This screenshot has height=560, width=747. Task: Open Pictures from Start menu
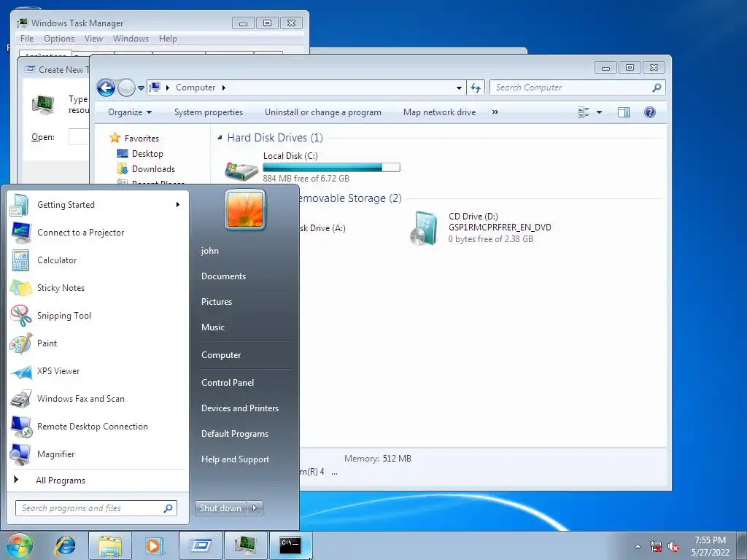pos(216,302)
